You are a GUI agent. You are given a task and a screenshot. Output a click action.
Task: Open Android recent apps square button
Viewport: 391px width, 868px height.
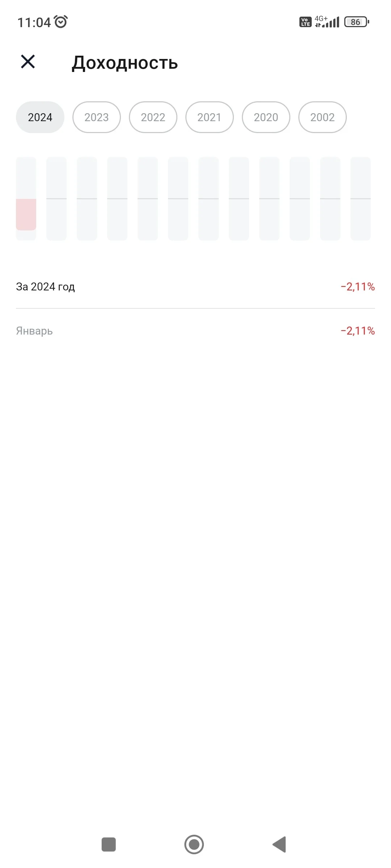(109, 844)
